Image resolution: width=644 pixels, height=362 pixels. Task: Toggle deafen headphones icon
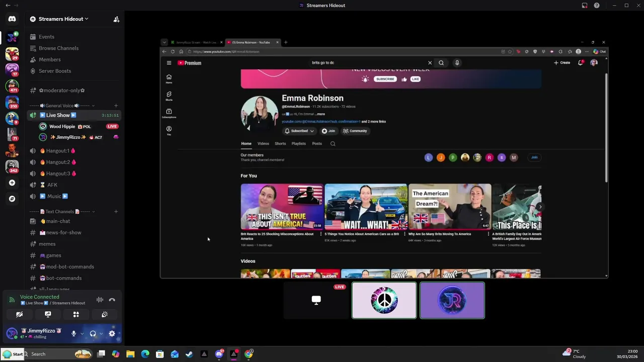(93, 333)
